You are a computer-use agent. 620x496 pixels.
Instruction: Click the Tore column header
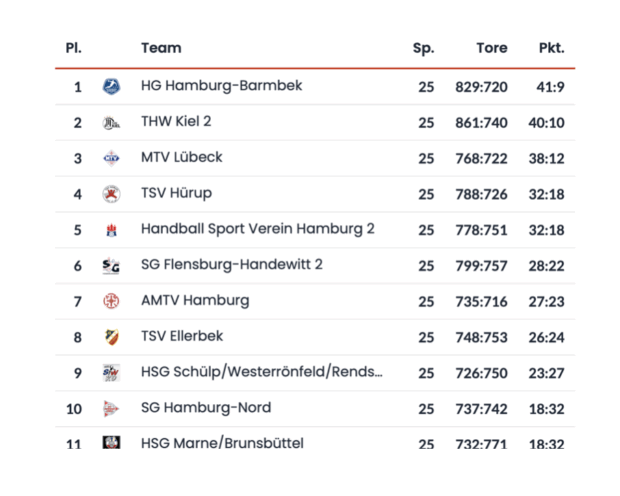[x=491, y=48]
